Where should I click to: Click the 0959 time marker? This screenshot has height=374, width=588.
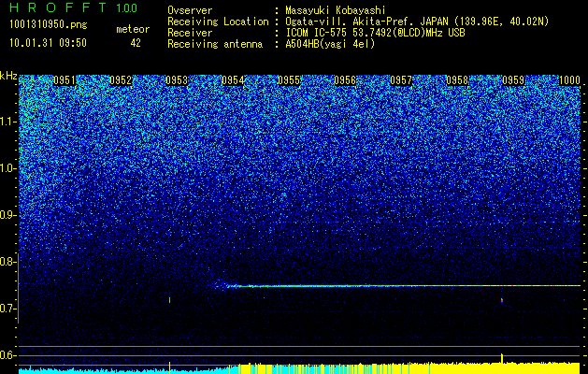click(513, 80)
